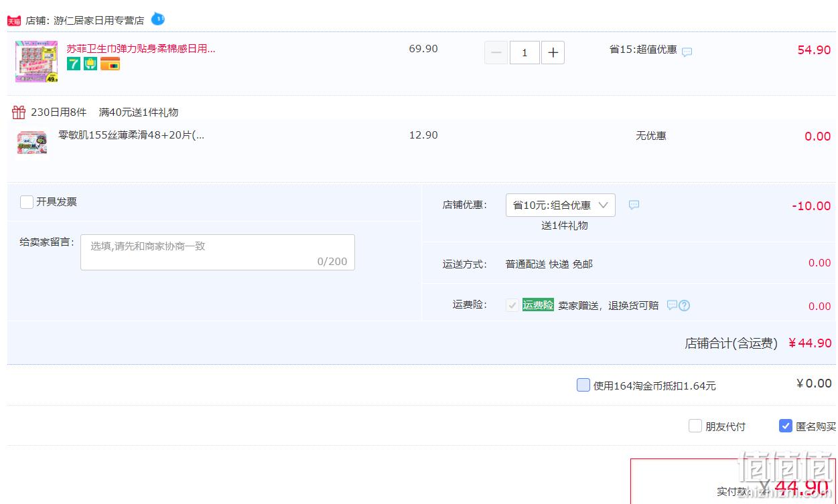Open comment icon in 运费险 row
This screenshot has height=504, width=838.
coord(672,305)
